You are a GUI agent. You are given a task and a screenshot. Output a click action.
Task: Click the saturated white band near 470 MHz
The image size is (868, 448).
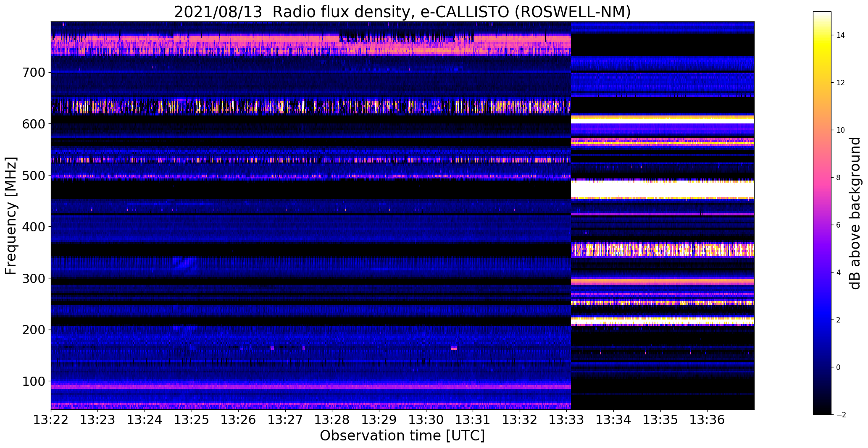pyautogui.click(x=663, y=189)
